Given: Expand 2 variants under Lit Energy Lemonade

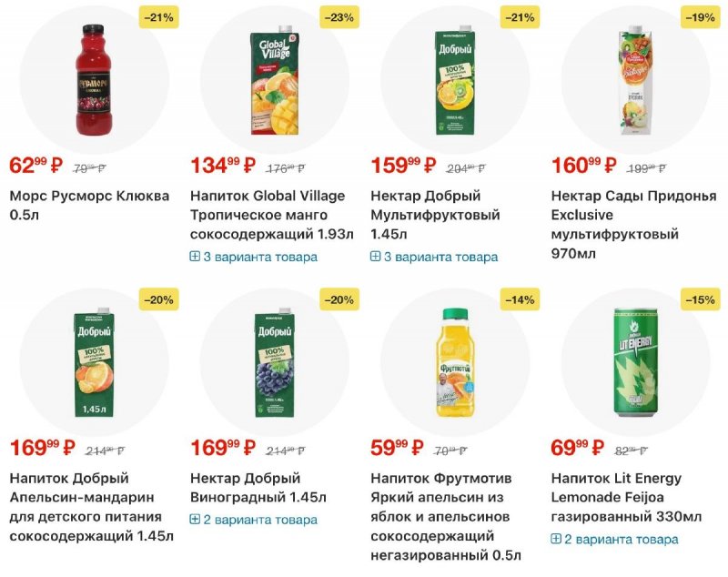Looking at the screenshot, I should 614,539.
